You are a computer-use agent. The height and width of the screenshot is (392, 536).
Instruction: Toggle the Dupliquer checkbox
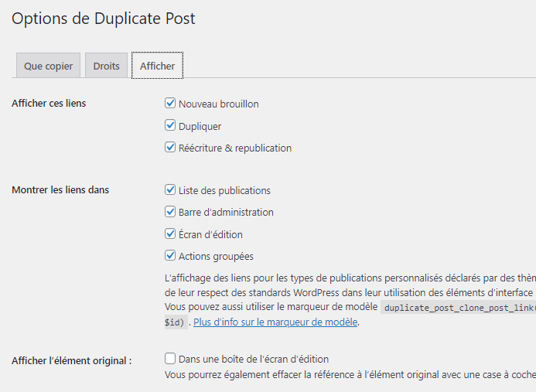[x=170, y=125]
